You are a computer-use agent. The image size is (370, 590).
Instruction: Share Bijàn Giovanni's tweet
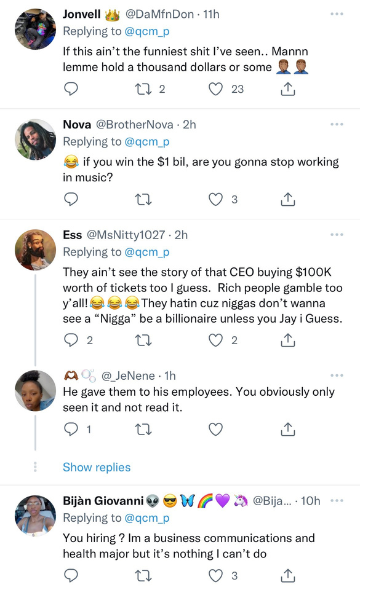click(x=288, y=576)
